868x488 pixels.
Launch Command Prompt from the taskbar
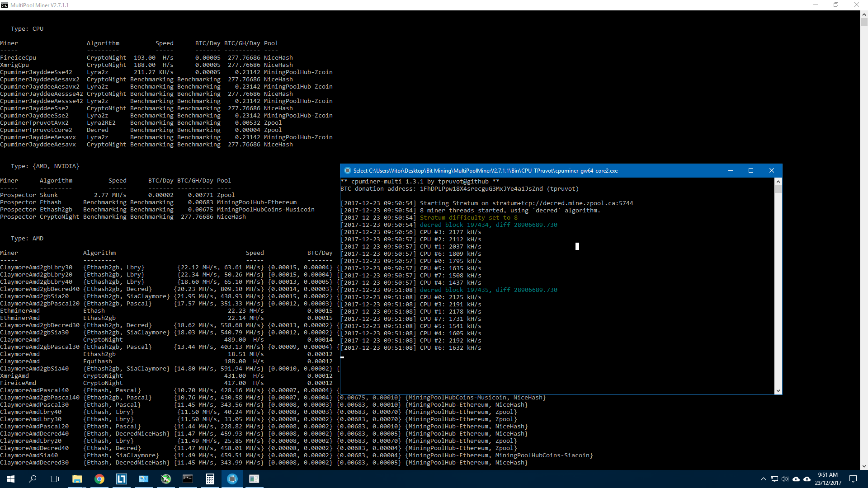click(x=188, y=479)
